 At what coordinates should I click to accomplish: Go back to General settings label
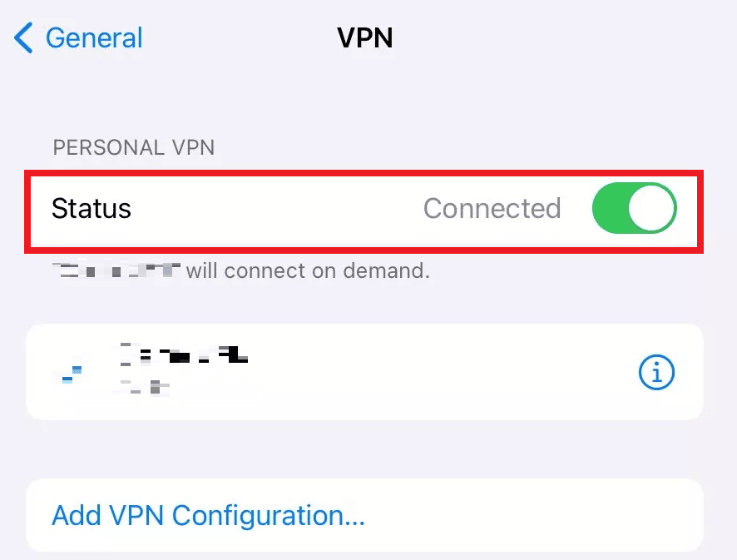[94, 38]
